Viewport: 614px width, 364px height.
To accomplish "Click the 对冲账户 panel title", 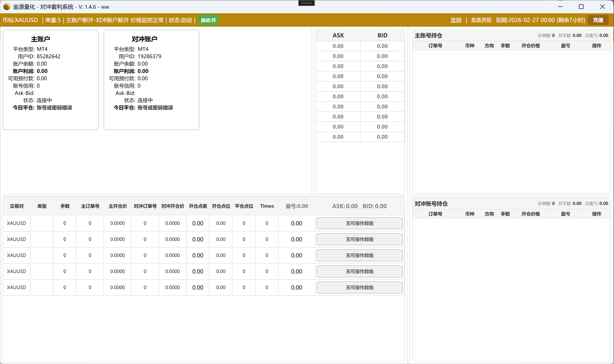I will [144, 39].
